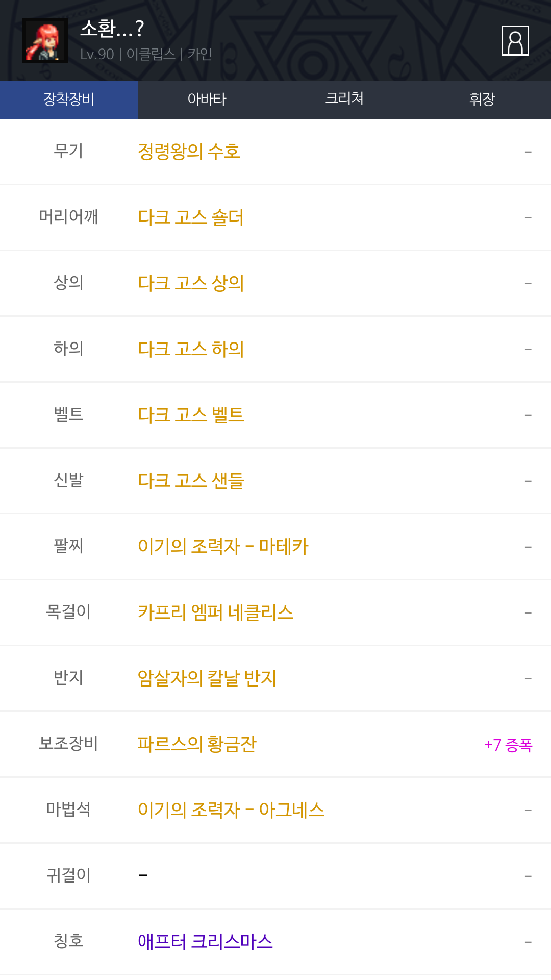Tap the red-haired character avatar thumbnail
The width and height of the screenshot is (551, 980).
(x=45, y=41)
